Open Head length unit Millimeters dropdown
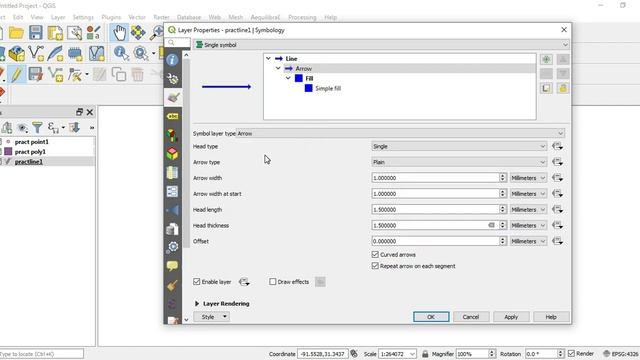640x360 pixels. [528, 209]
